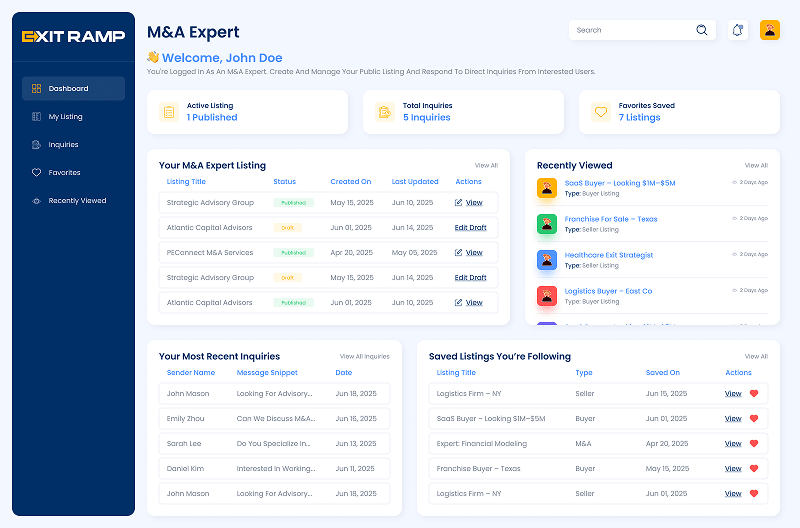Screen dimensions: 800x528
Task: Open Inquiries page from sidebar
Action: [63, 145]
